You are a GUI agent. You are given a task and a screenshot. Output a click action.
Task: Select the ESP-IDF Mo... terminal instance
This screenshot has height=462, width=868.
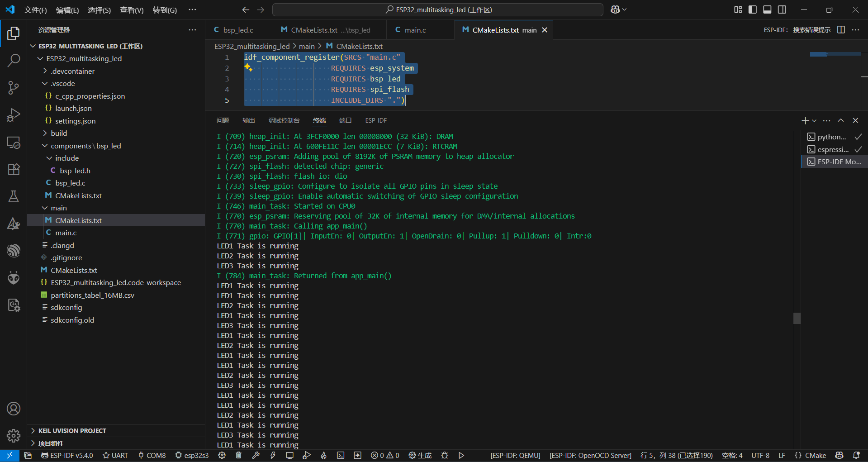coord(835,162)
